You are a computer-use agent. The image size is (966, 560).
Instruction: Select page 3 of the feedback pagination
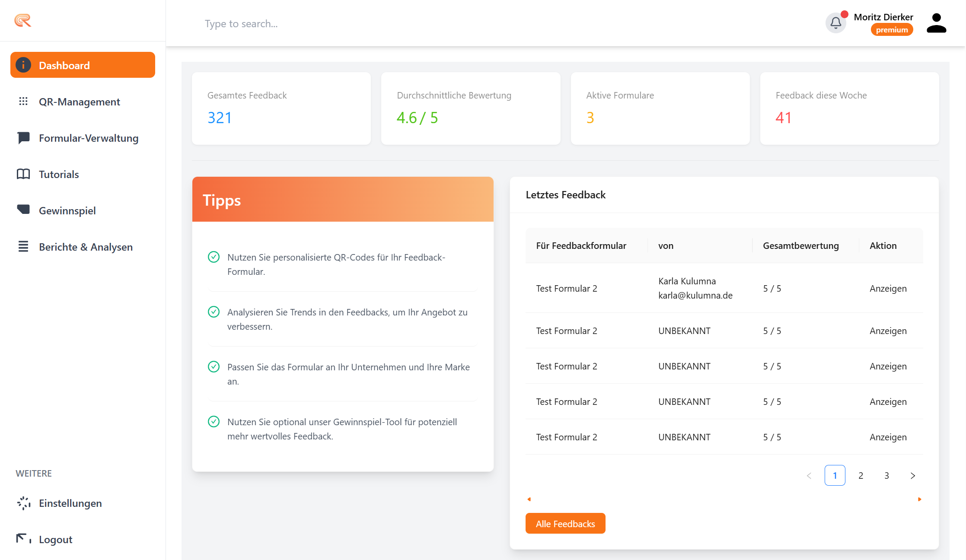pos(886,475)
